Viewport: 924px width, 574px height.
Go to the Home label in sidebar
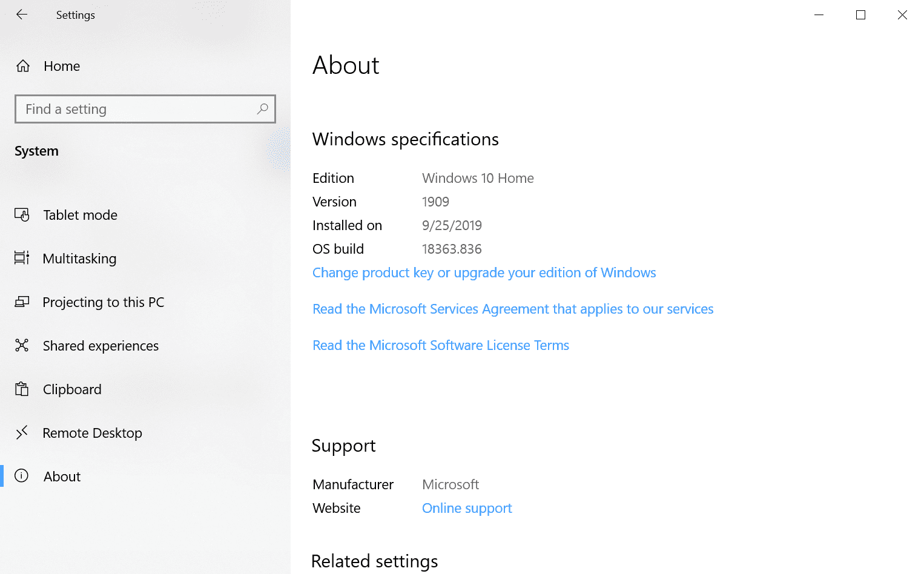[x=62, y=66]
